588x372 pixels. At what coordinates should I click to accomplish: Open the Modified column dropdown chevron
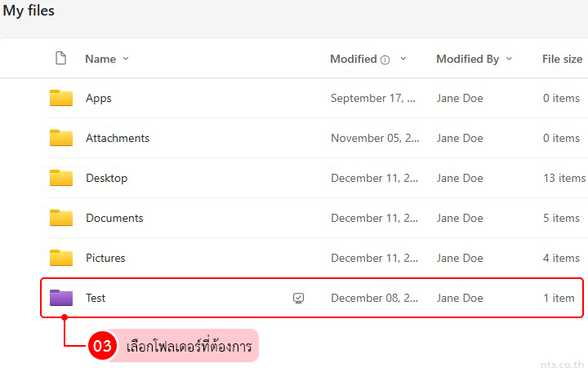point(403,59)
